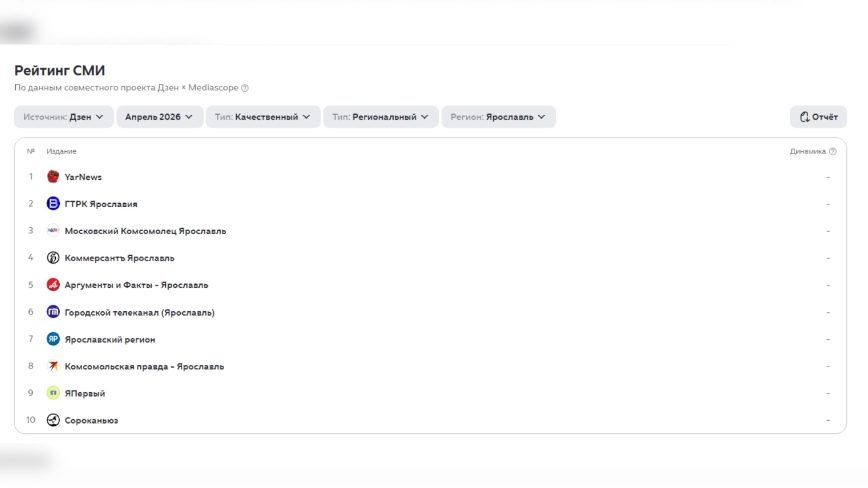Open the YarNews publication link
The image size is (868, 488).
click(83, 177)
